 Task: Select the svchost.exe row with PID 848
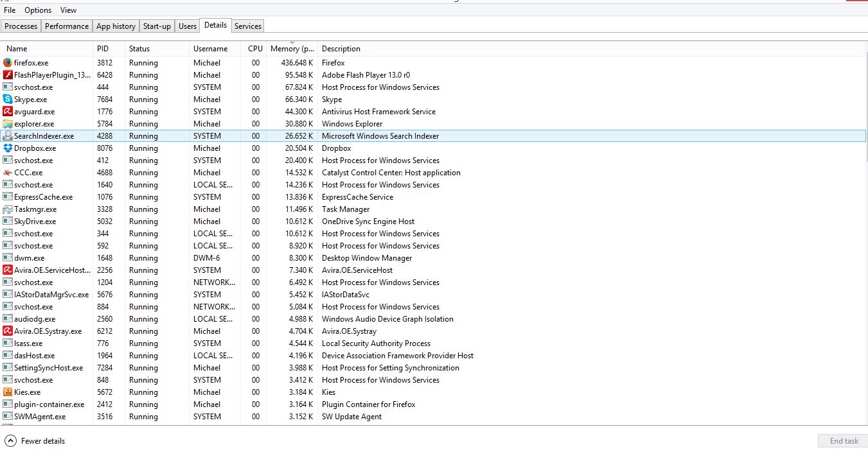pos(434,380)
